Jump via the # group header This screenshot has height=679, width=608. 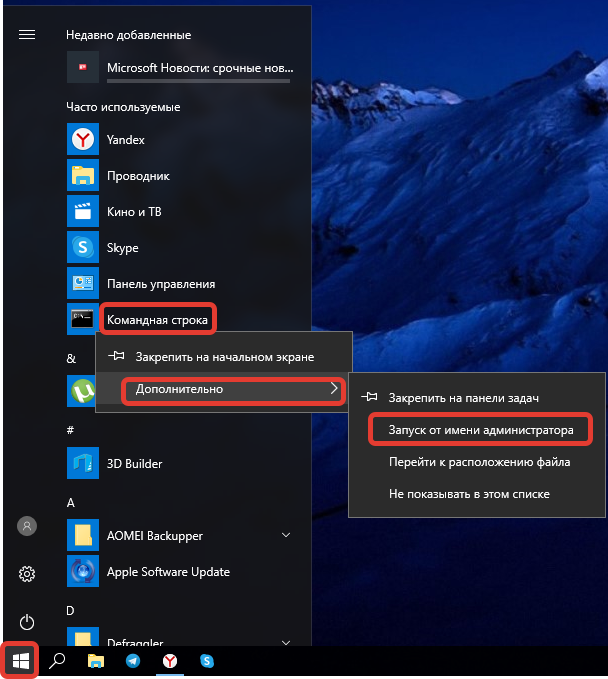[70, 430]
